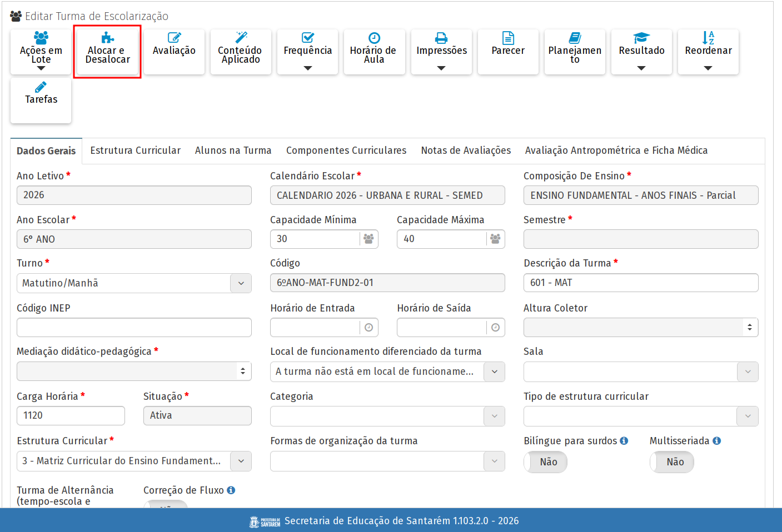Screen dimensions: 782x532
Task: Toggle the Multisseriada switch
Action: pyautogui.click(x=671, y=462)
